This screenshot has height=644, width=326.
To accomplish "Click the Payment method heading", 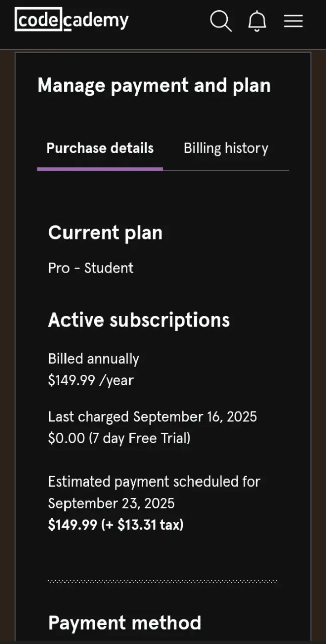I will pyautogui.click(x=124, y=623).
